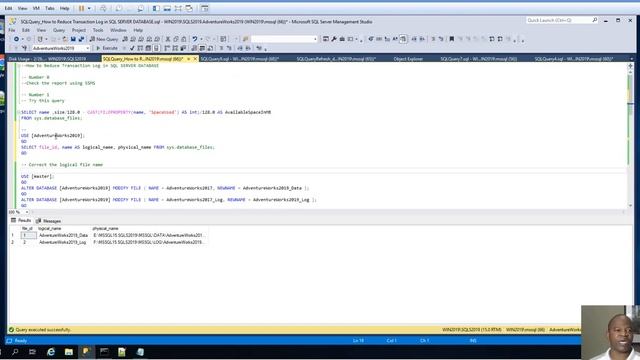Image resolution: width=640 pixels, height=360 pixels.
Task: Switch to the SQLQuery4.sql tab
Action: click(x=573, y=59)
